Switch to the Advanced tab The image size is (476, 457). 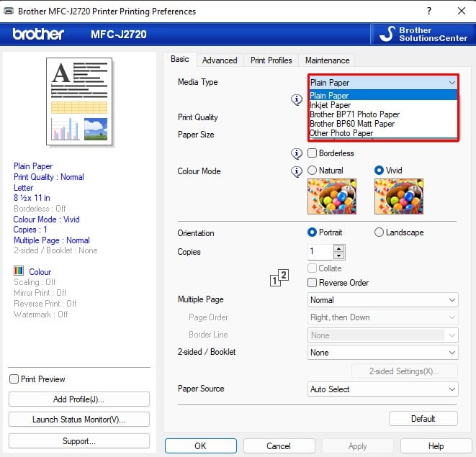tap(220, 60)
